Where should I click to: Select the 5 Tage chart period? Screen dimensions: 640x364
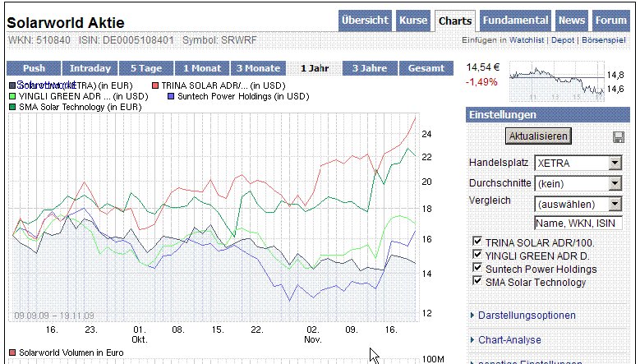(x=146, y=68)
